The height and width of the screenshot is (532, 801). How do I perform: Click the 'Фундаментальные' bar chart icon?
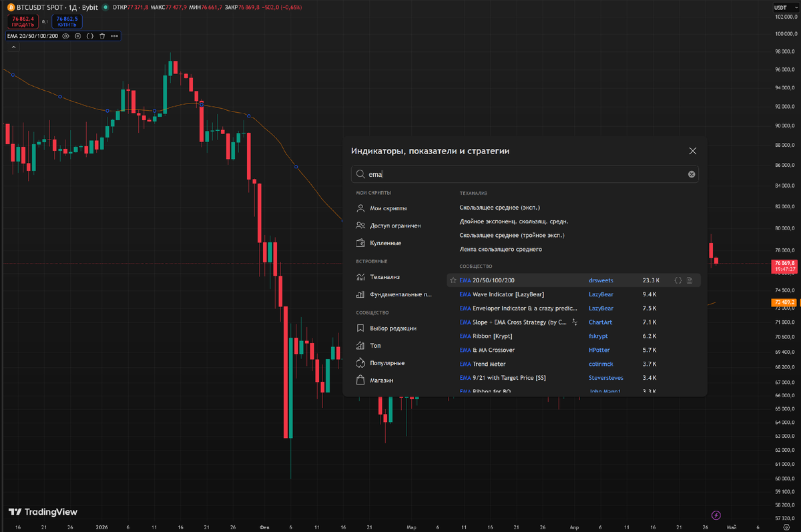pos(360,294)
